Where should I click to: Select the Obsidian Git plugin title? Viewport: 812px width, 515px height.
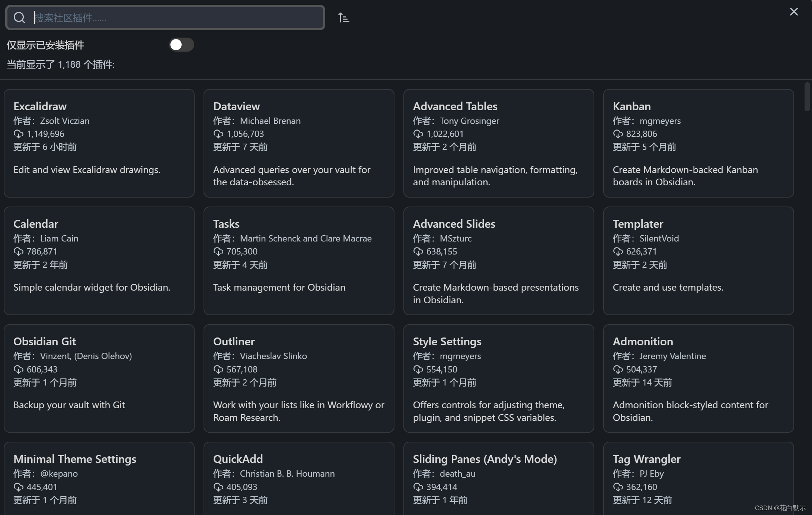point(45,341)
